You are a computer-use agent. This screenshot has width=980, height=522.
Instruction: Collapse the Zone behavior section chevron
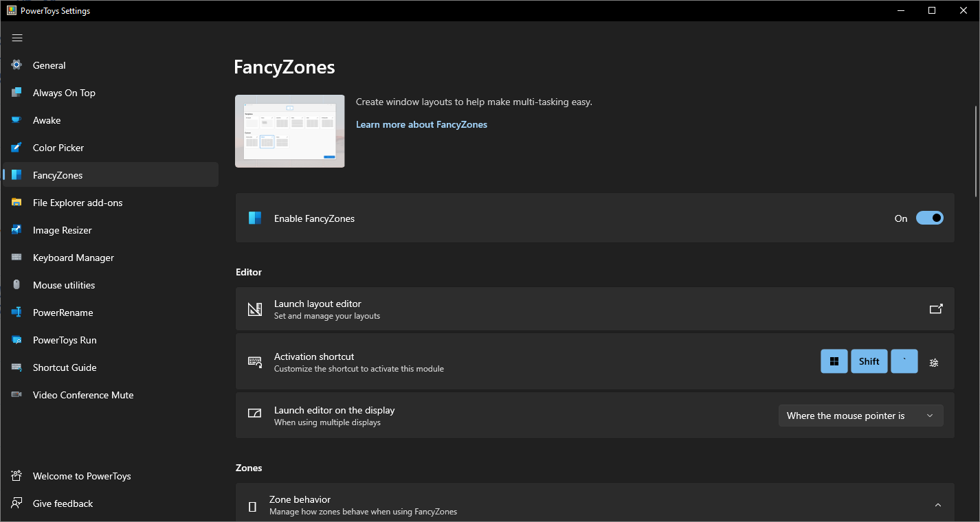tap(938, 506)
